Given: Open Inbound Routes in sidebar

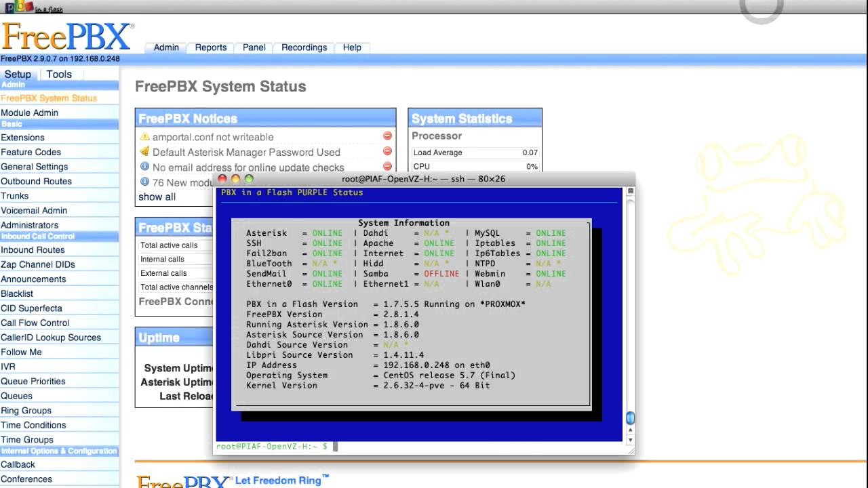Looking at the screenshot, I should [33, 250].
